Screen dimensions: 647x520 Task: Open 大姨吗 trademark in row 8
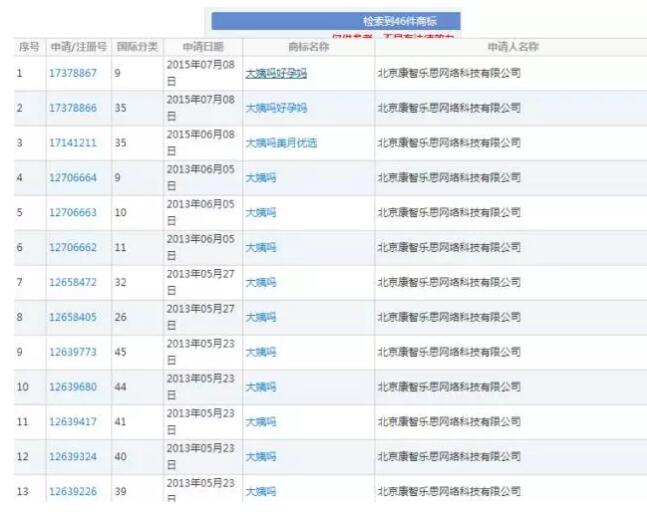[261, 317]
